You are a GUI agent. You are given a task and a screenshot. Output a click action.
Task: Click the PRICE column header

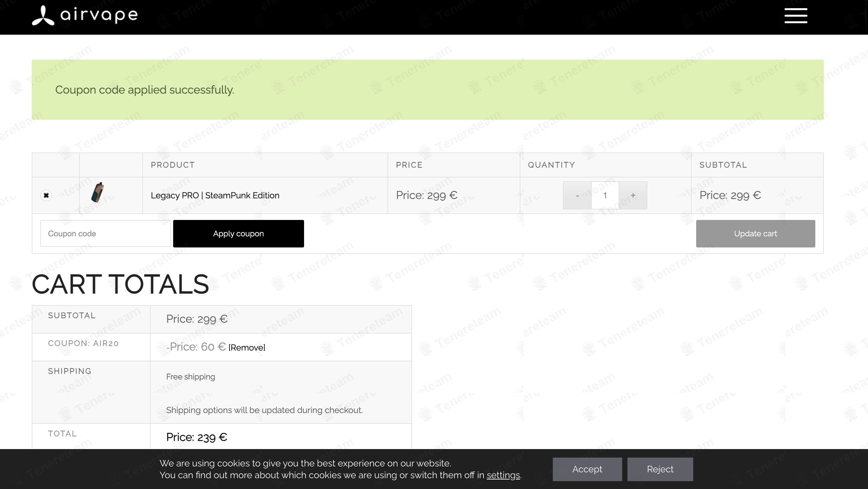pos(409,165)
